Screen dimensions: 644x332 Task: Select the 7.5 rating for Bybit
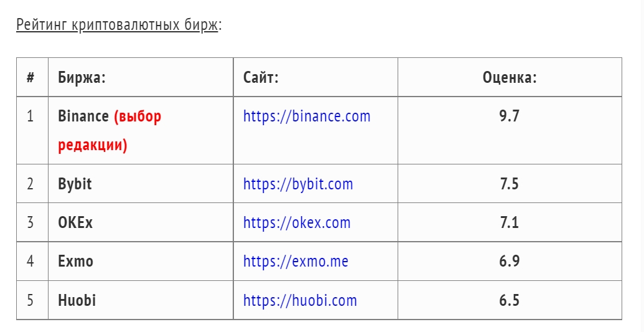pyautogui.click(x=510, y=184)
